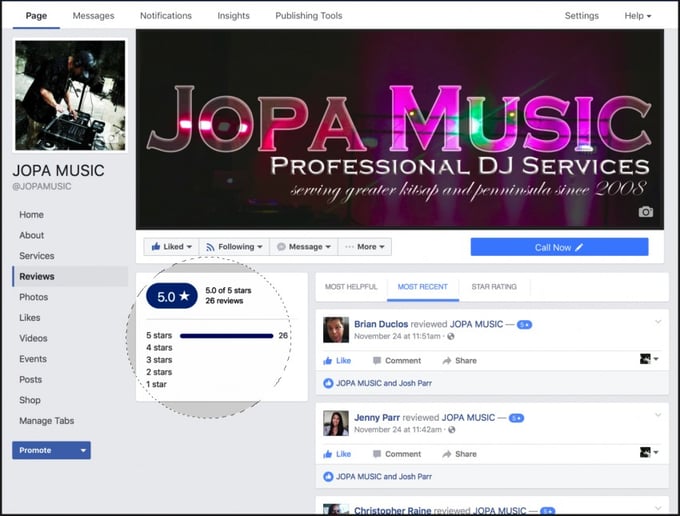
Task: Open About in the sidebar
Action: click(31, 235)
